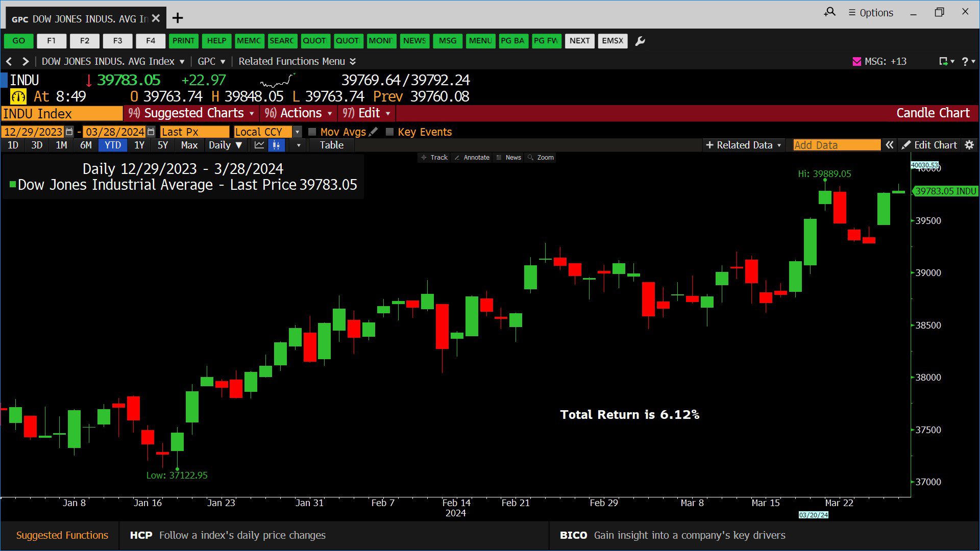
Task: Select the 1Y time range
Action: (139, 145)
